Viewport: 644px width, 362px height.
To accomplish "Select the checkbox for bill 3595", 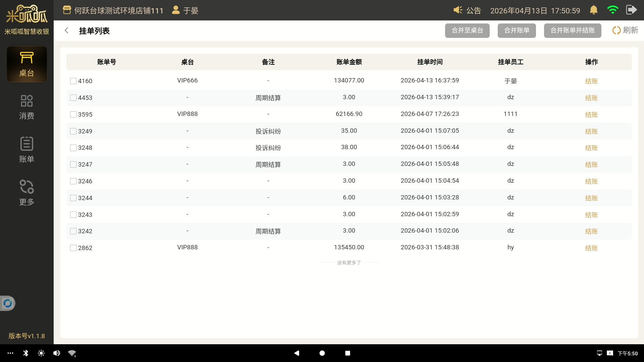I will coord(73,114).
